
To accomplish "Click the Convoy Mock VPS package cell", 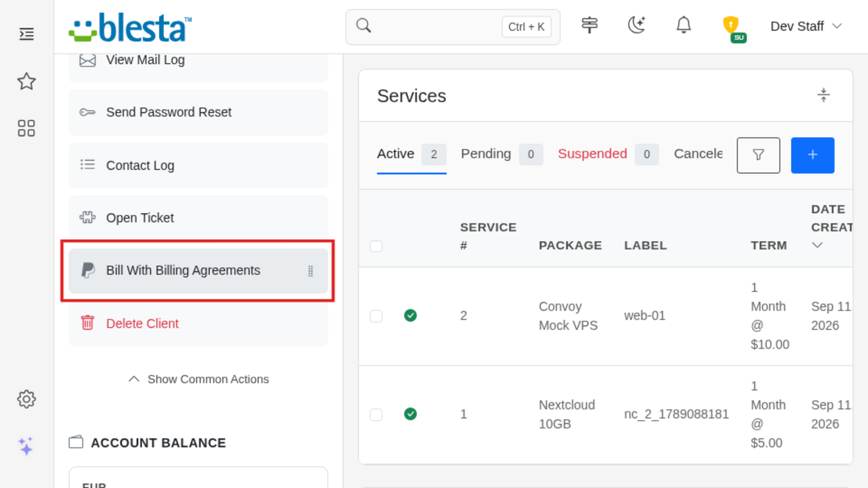I will pos(568,316).
